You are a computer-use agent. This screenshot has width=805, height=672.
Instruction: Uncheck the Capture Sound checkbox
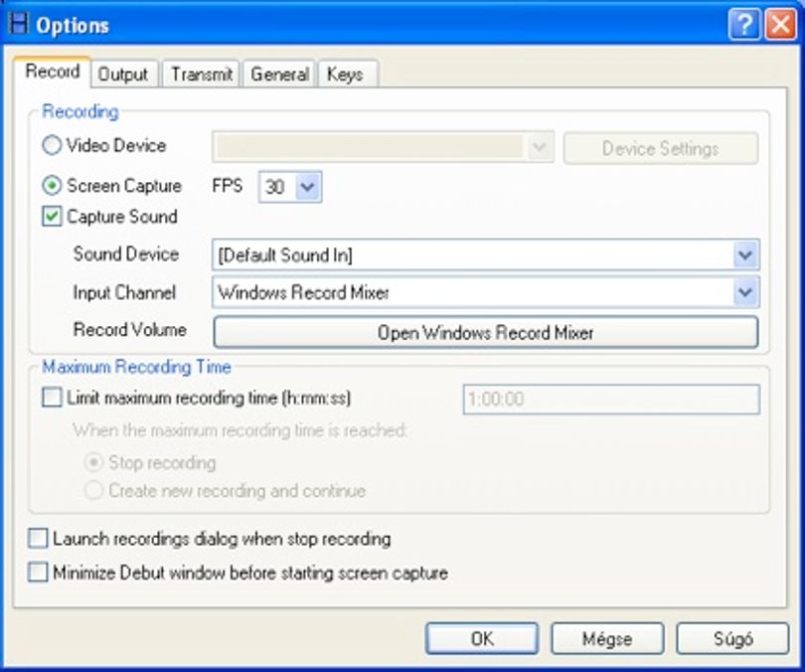pyautogui.click(x=52, y=216)
